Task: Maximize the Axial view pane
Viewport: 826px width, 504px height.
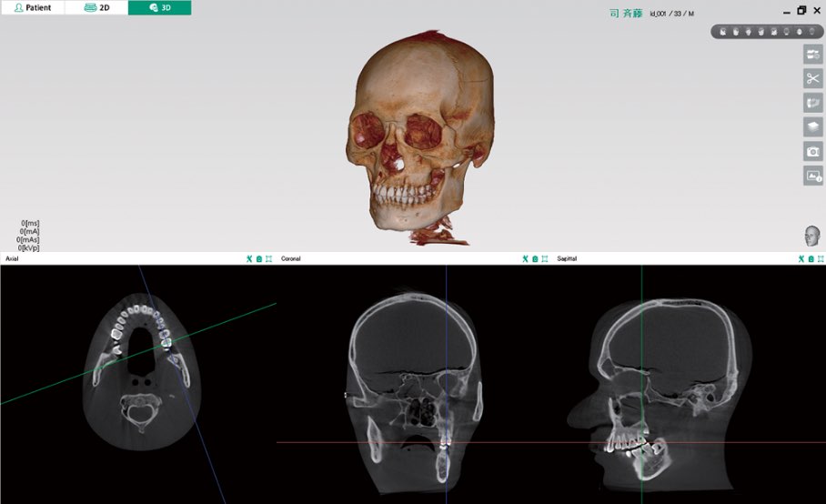Action: [269, 259]
